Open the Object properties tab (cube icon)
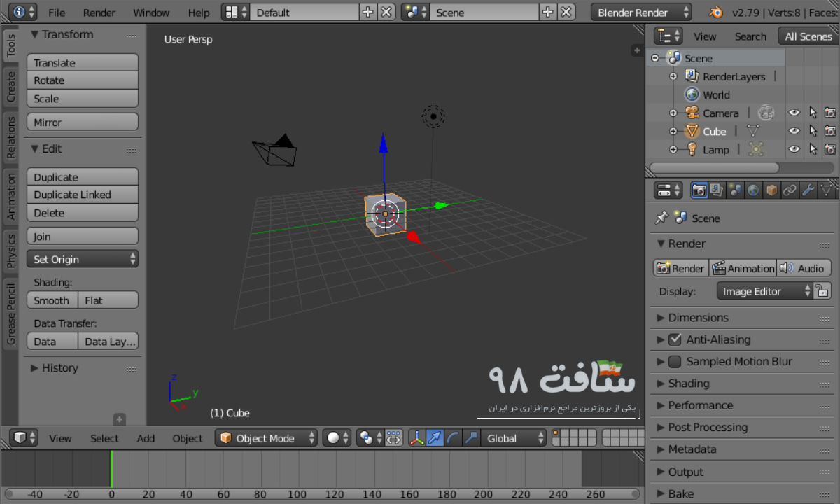This screenshot has width=840, height=504. pos(771,190)
